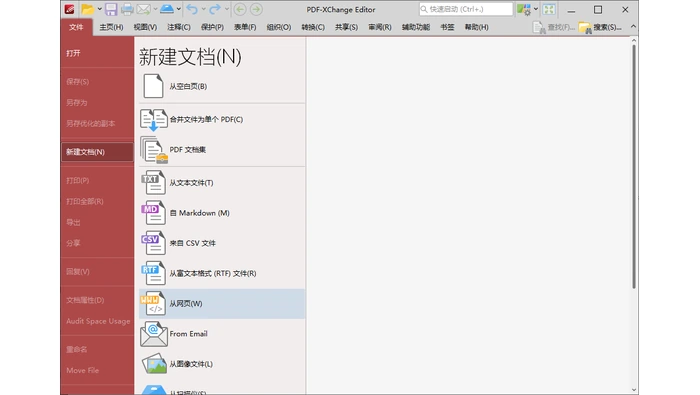Image resolution: width=700 pixels, height=395 pixels.
Task: Click the 搜索(S) search button
Action: pos(600,28)
